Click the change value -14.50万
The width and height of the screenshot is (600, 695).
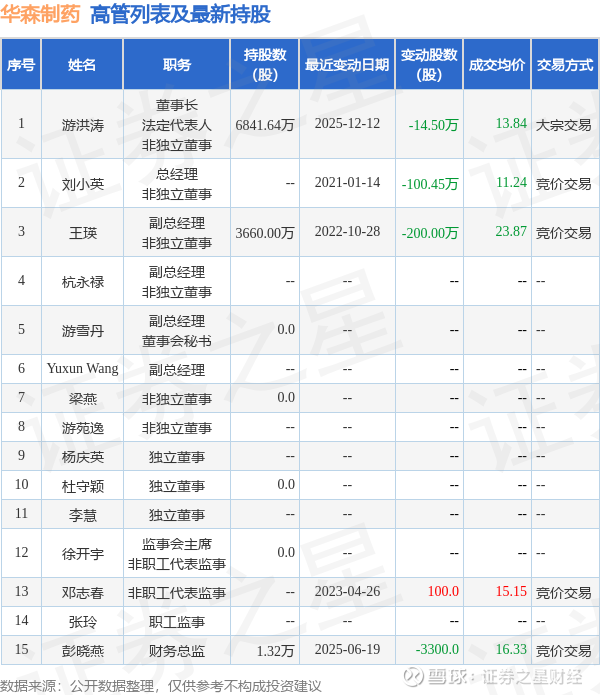click(433, 125)
